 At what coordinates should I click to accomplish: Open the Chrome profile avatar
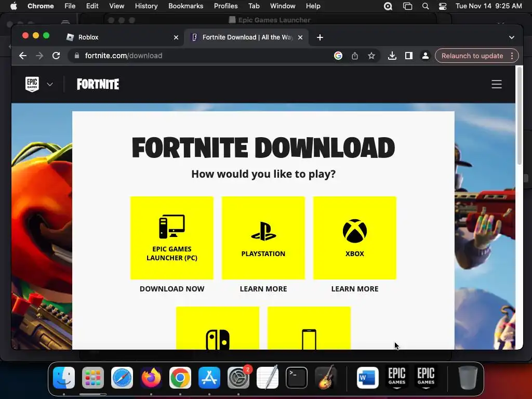[425, 56]
